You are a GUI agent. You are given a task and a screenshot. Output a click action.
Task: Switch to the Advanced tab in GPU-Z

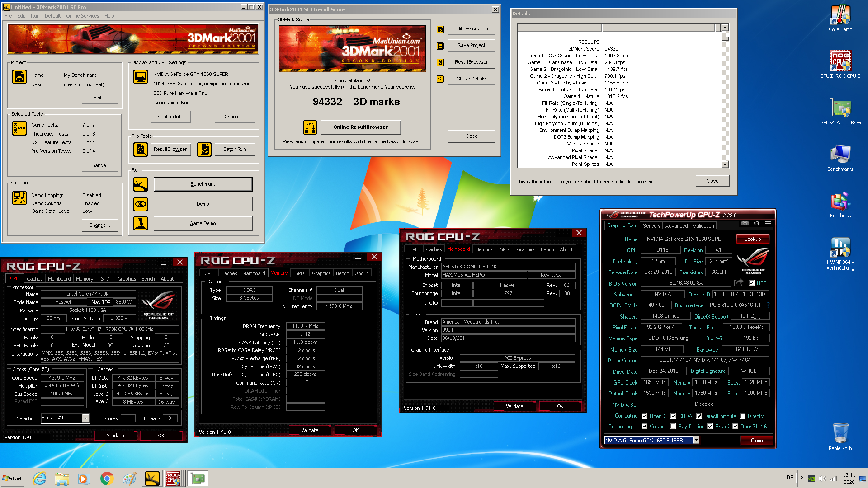tap(676, 226)
